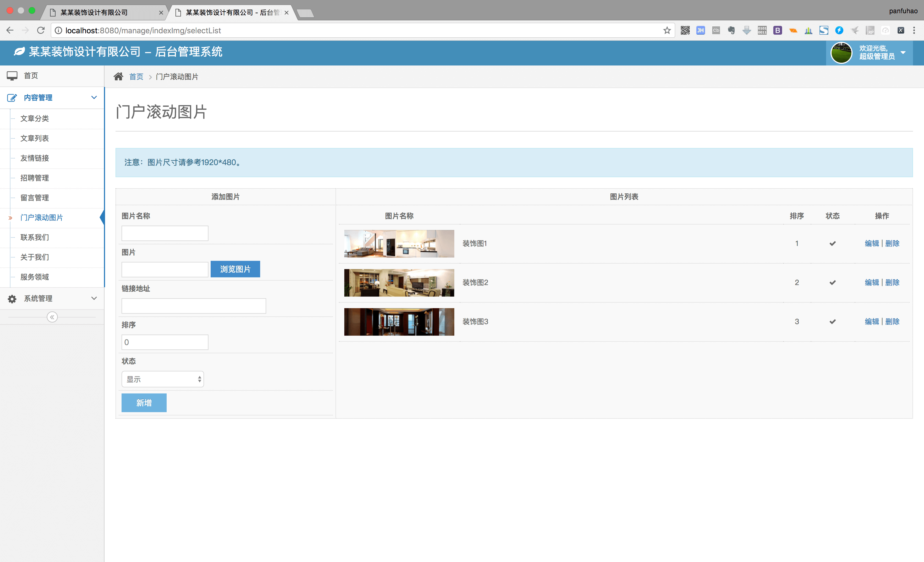Open the 状态 display dropdown
The height and width of the screenshot is (562, 924).
pos(162,379)
